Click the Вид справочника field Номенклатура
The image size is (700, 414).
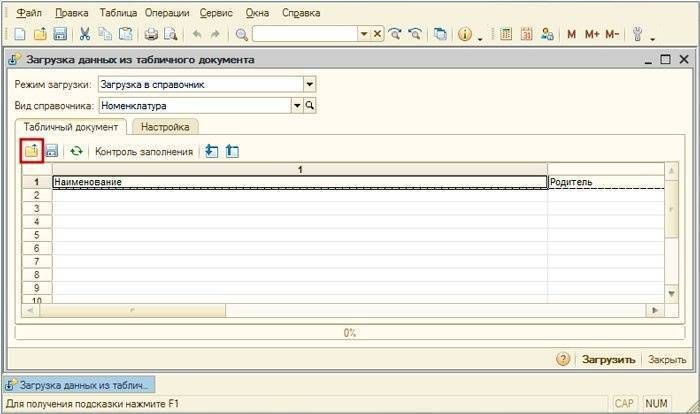coord(195,105)
